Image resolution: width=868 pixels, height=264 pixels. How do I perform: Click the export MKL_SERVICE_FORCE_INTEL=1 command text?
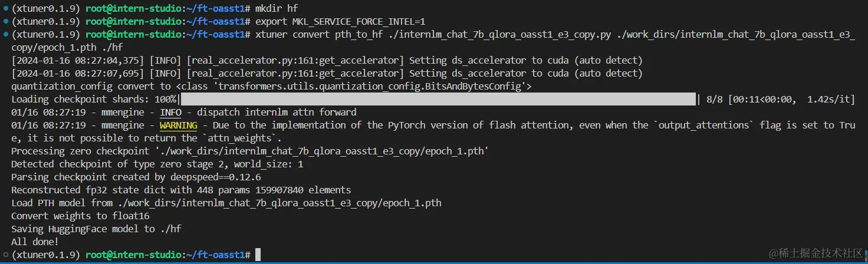[340, 22]
